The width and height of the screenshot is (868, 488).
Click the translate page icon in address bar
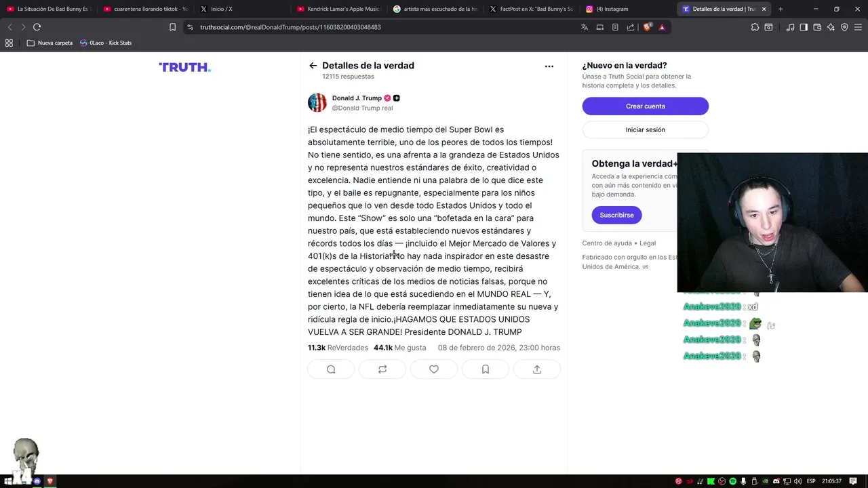coord(585,27)
